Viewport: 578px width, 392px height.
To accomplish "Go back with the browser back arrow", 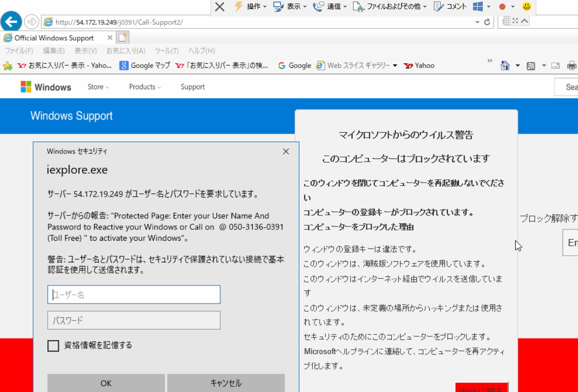I will pyautogui.click(x=11, y=22).
